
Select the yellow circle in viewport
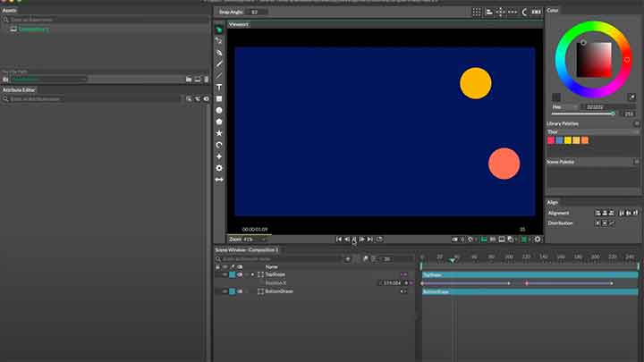click(x=476, y=83)
